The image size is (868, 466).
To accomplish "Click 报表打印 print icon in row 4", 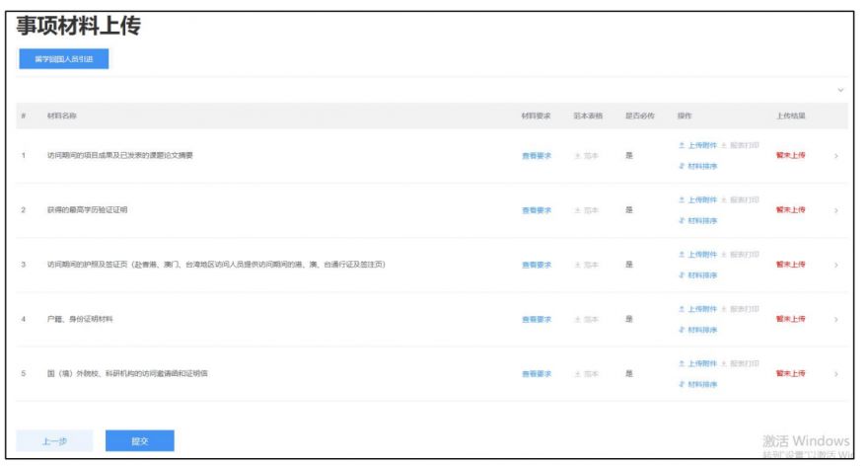I will click(x=724, y=309).
